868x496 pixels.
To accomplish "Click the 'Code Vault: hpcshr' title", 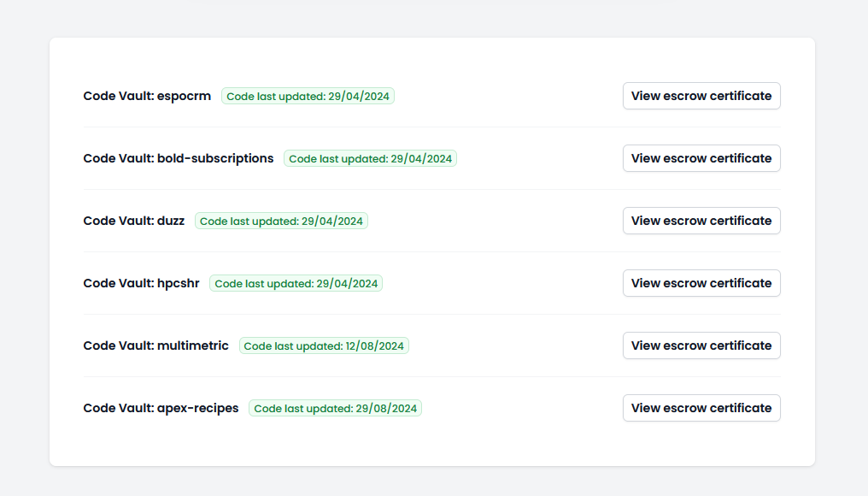I will [x=141, y=283].
